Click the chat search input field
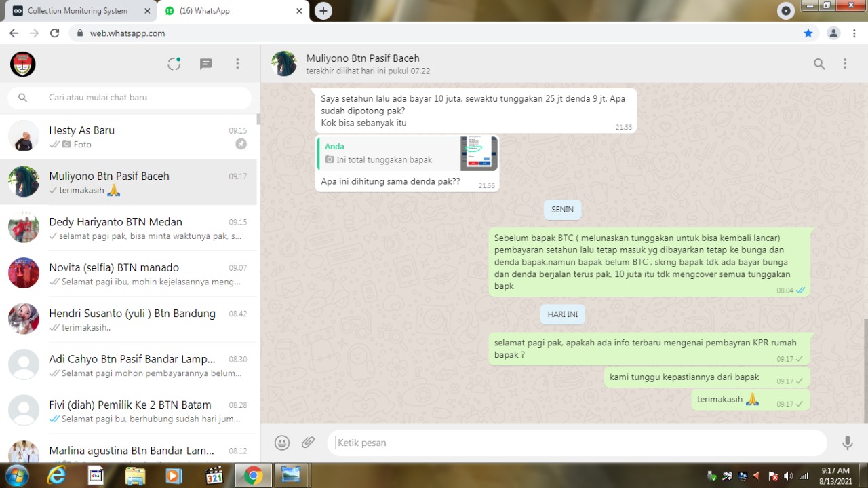868x488 pixels. click(136, 98)
